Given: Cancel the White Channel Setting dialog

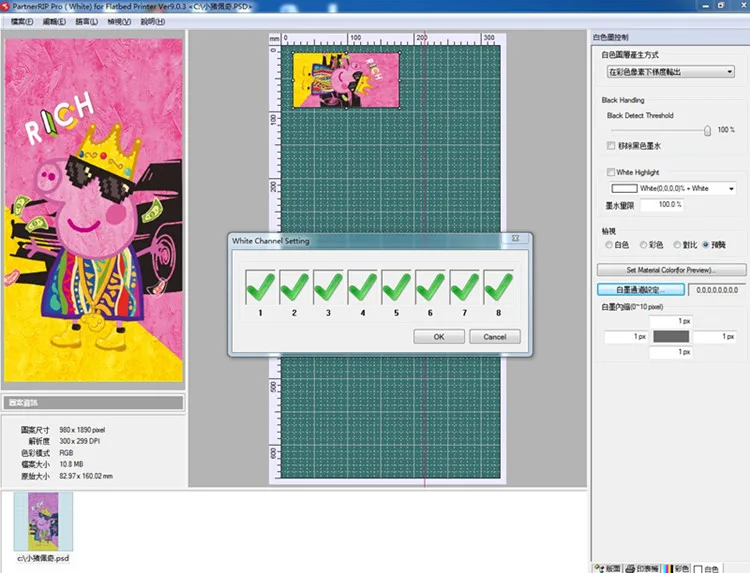Looking at the screenshot, I should 495,337.
